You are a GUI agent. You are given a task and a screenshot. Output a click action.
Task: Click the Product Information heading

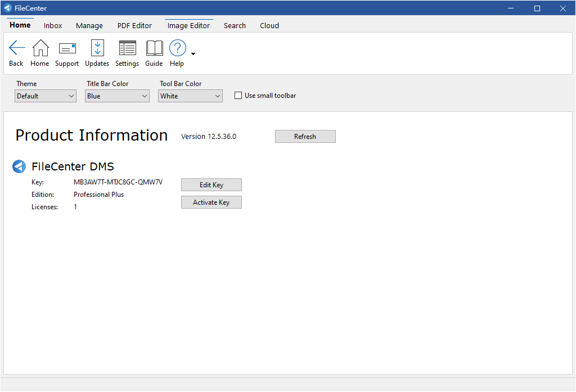click(92, 135)
